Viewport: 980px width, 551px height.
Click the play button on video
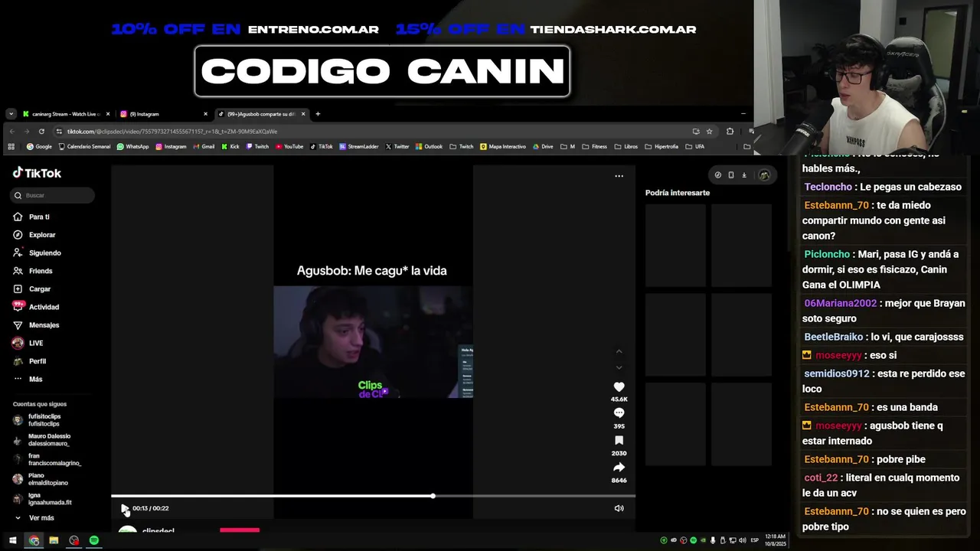pos(125,509)
